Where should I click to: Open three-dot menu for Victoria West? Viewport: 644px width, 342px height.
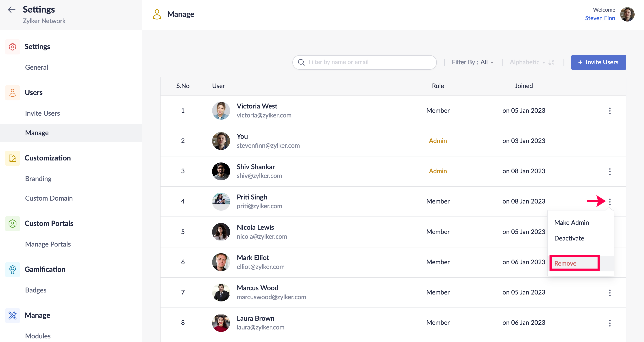click(x=609, y=111)
